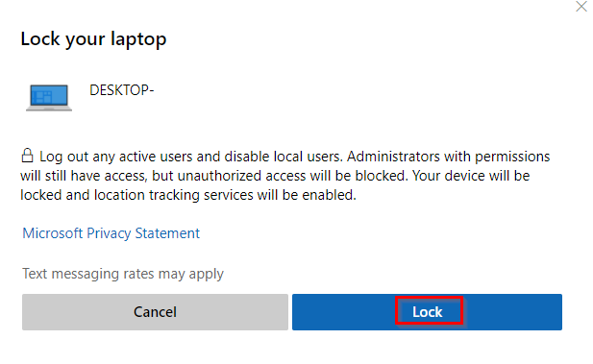Click the small padlock icon before description
The height and width of the screenshot is (364, 593).
pyautogui.click(x=27, y=156)
